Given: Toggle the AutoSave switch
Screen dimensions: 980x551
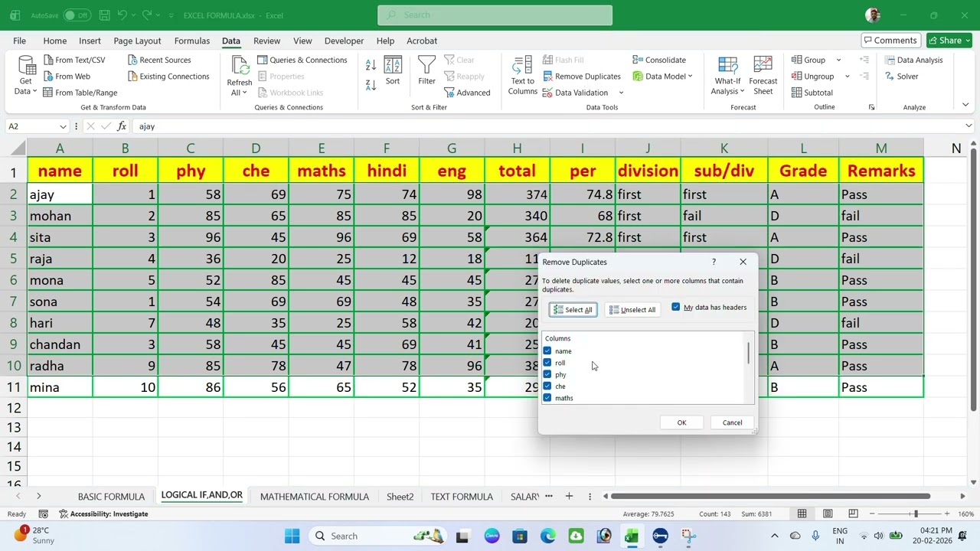Looking at the screenshot, I should coord(76,15).
